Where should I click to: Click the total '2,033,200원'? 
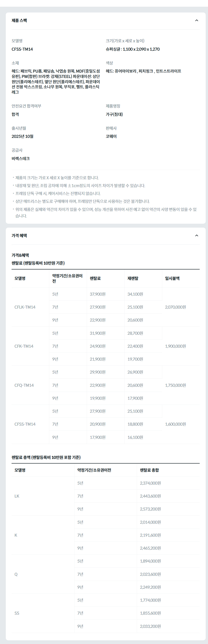150,626
